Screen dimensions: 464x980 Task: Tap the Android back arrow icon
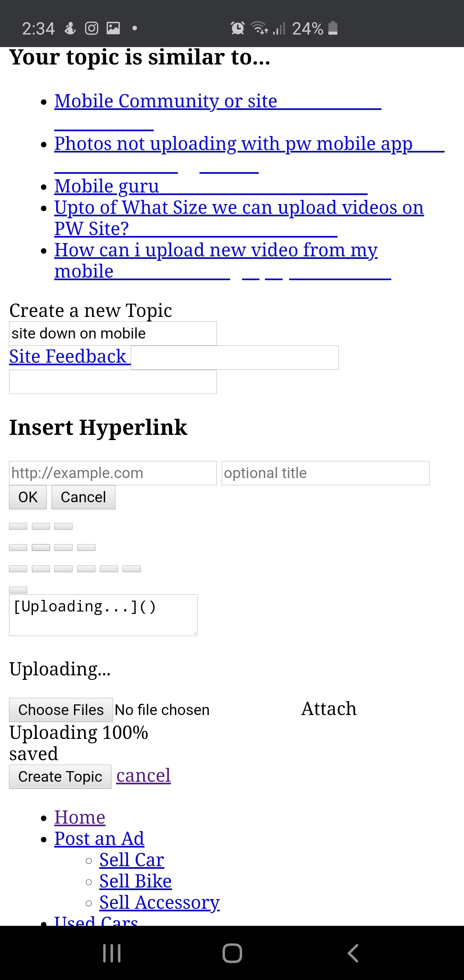pos(353,953)
